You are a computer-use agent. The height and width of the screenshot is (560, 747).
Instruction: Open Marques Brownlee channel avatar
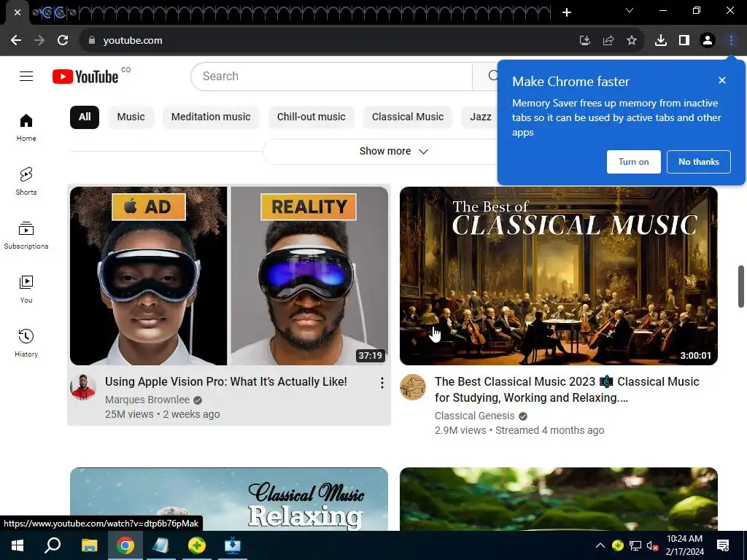83,387
